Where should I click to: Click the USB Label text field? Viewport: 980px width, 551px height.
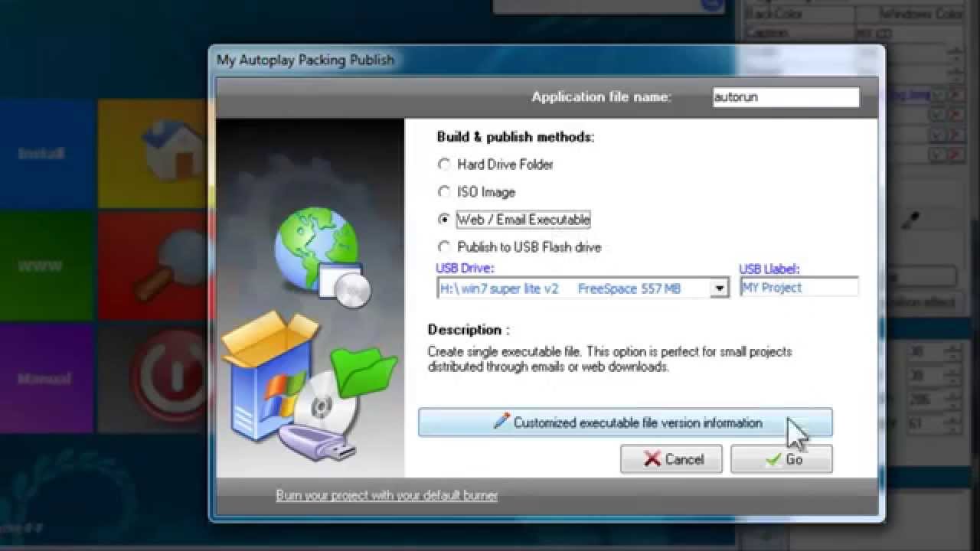coord(799,288)
